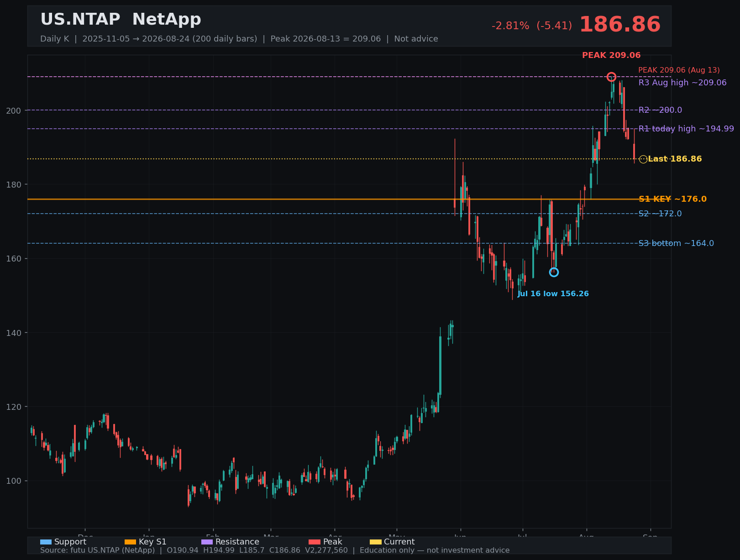The image size is (740, 560).
Task: Click the 180 y-axis tick label
Action: tap(14, 184)
